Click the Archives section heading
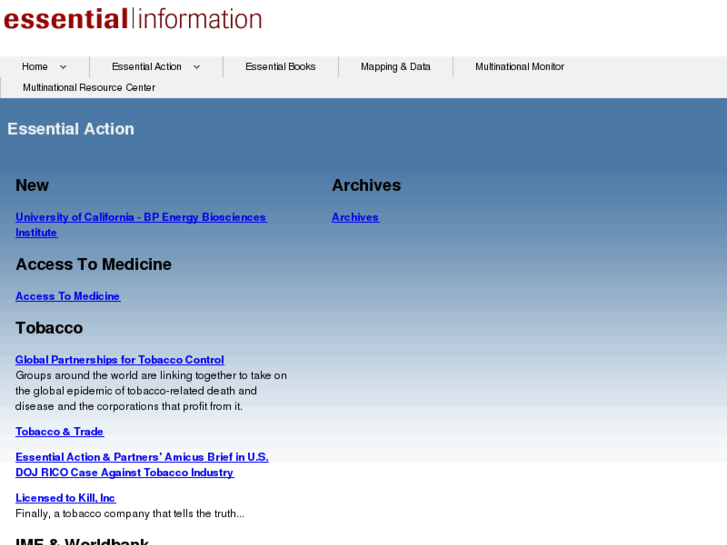The height and width of the screenshot is (545, 727). pos(366,186)
